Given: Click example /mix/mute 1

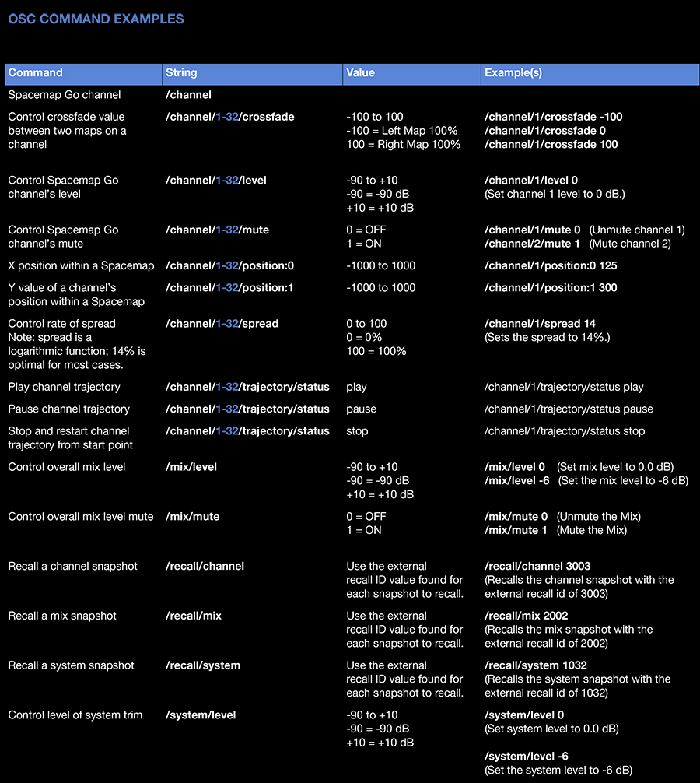Looking at the screenshot, I should tap(516, 530).
